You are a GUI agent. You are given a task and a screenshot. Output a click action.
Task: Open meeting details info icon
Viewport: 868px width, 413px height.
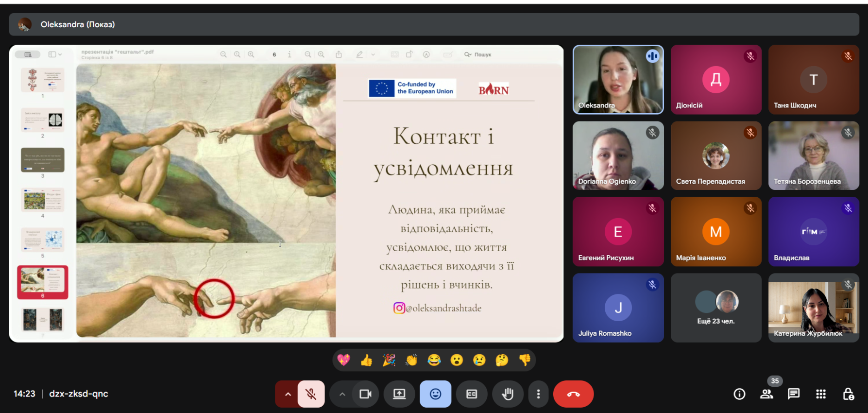(x=739, y=394)
